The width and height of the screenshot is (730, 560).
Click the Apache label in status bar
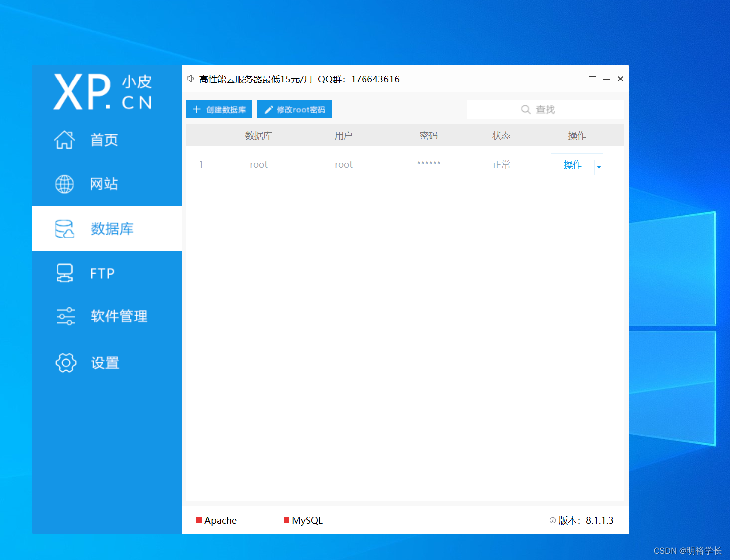coord(220,520)
